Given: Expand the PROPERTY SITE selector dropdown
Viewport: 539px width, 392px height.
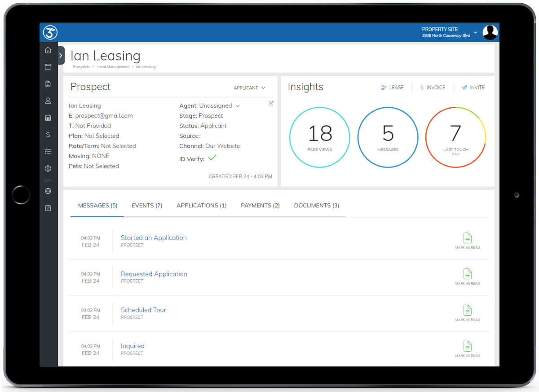Looking at the screenshot, I should coord(475,32).
